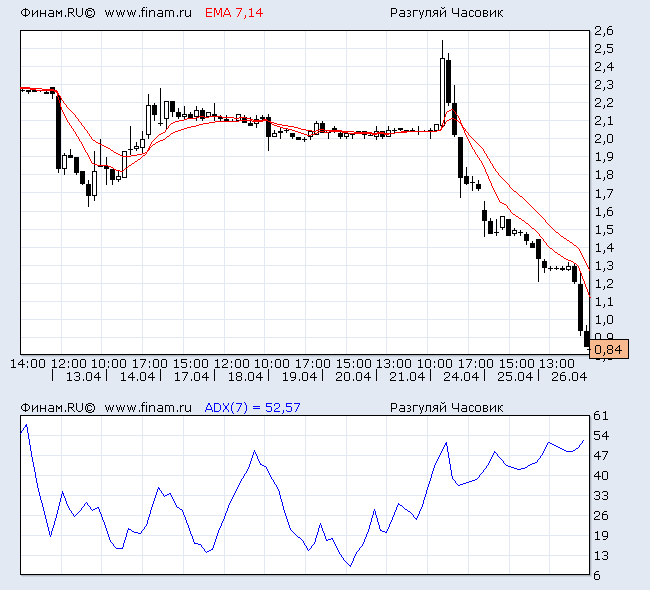Select the 13.04 date label
The width and height of the screenshot is (650, 590).
(x=83, y=376)
